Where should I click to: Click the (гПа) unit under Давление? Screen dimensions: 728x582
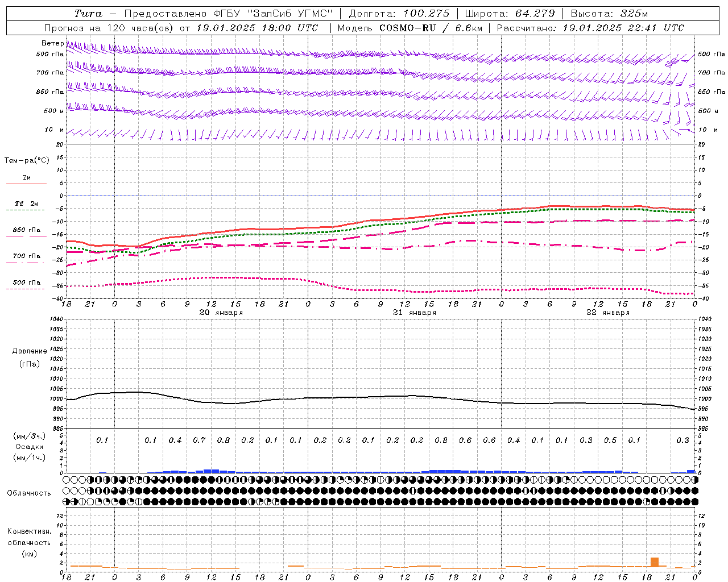(30, 364)
